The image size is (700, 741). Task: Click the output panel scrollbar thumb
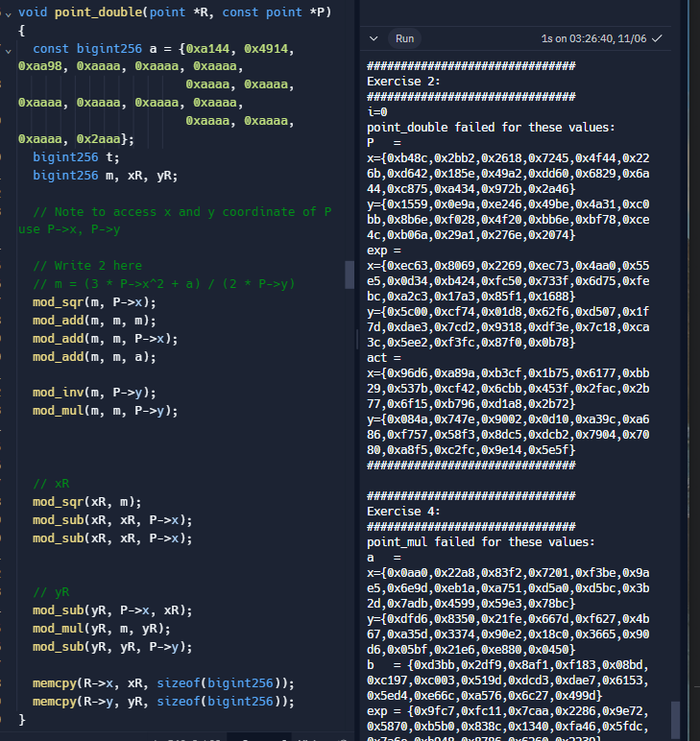click(x=675, y=718)
